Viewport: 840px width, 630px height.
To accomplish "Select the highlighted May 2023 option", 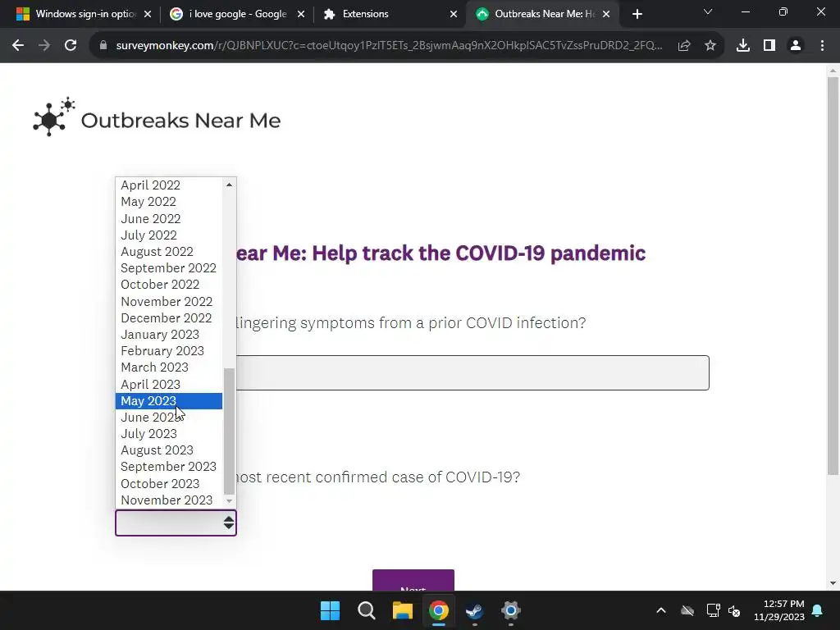I will (x=169, y=401).
